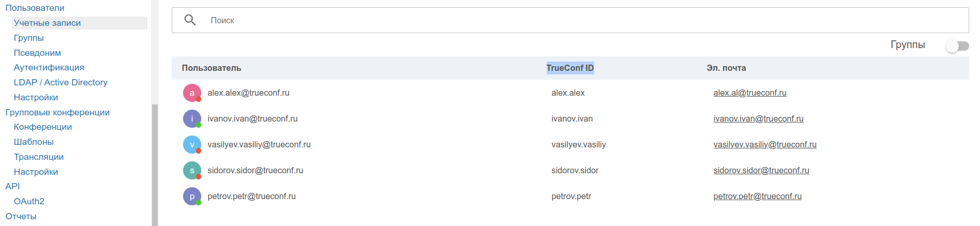Click alex.alex user avatar icon
The width and height of the screenshot is (980, 226).
192,93
